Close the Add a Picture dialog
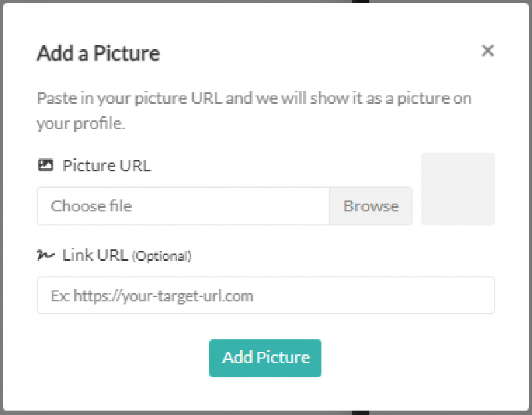The height and width of the screenshot is (415, 532). 487,51
